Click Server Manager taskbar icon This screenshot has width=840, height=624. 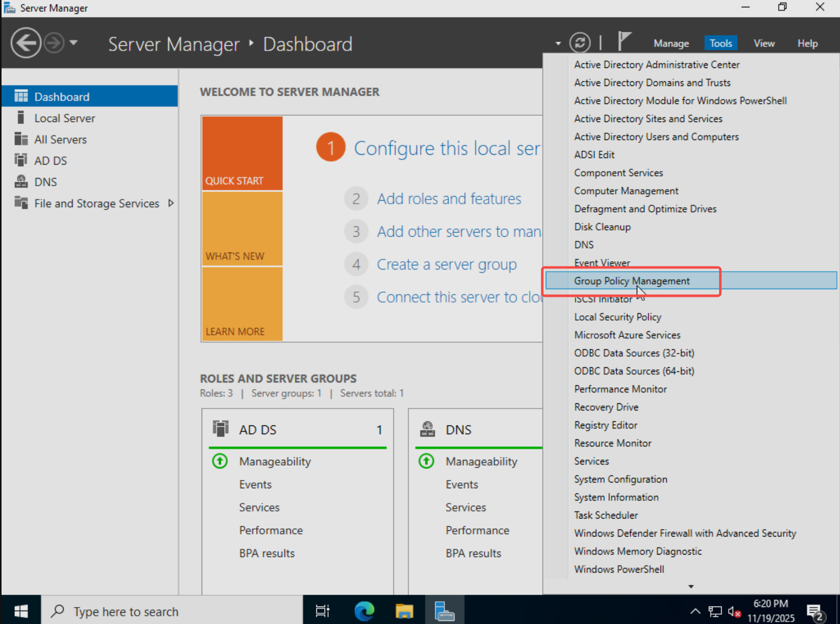click(x=444, y=611)
